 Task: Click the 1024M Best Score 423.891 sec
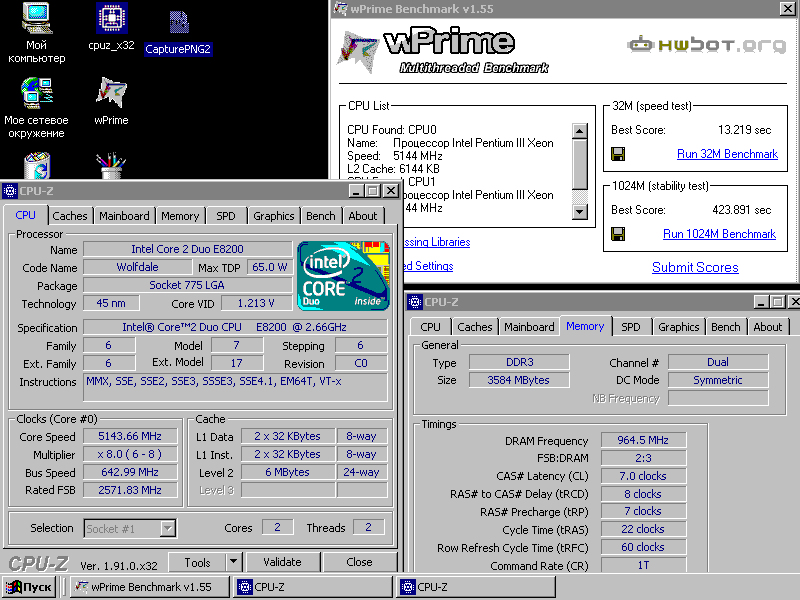click(x=741, y=210)
